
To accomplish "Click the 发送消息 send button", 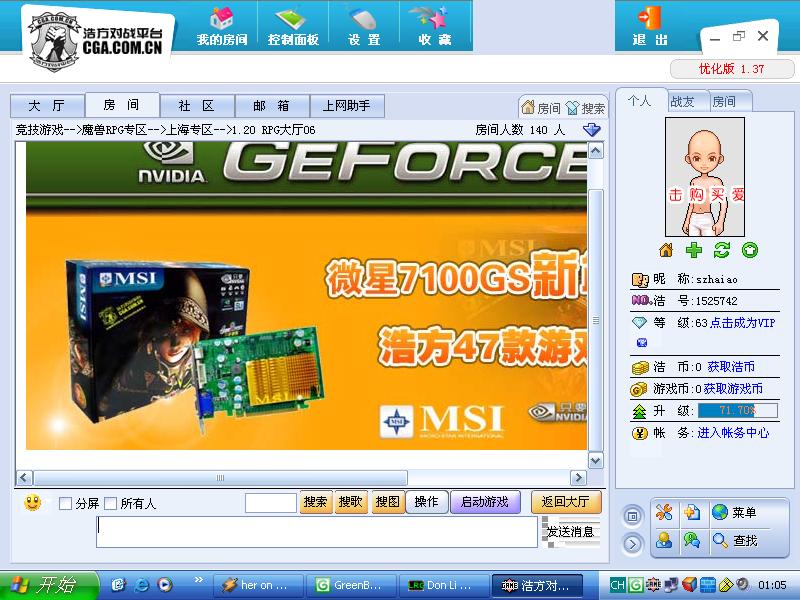I will pyautogui.click(x=570, y=532).
